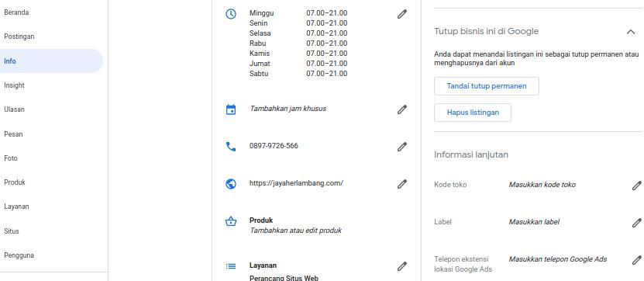Click Tambahkan atau edit produk

(295, 231)
